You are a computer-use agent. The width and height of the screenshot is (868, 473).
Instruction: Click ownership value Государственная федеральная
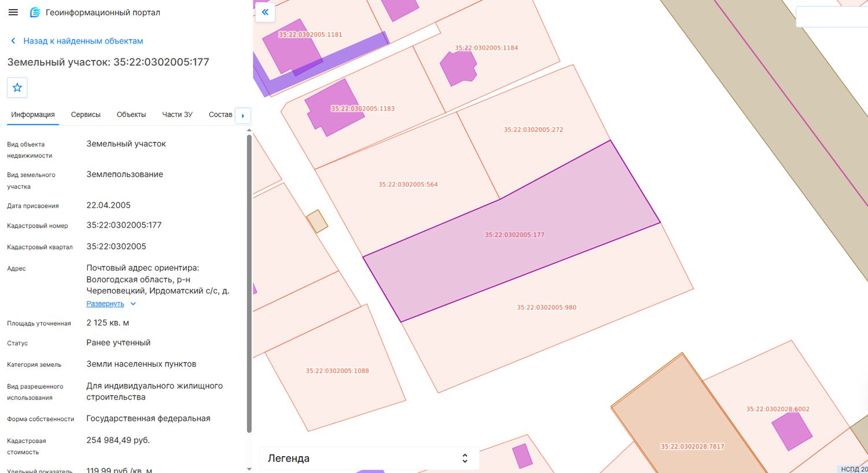(148, 419)
